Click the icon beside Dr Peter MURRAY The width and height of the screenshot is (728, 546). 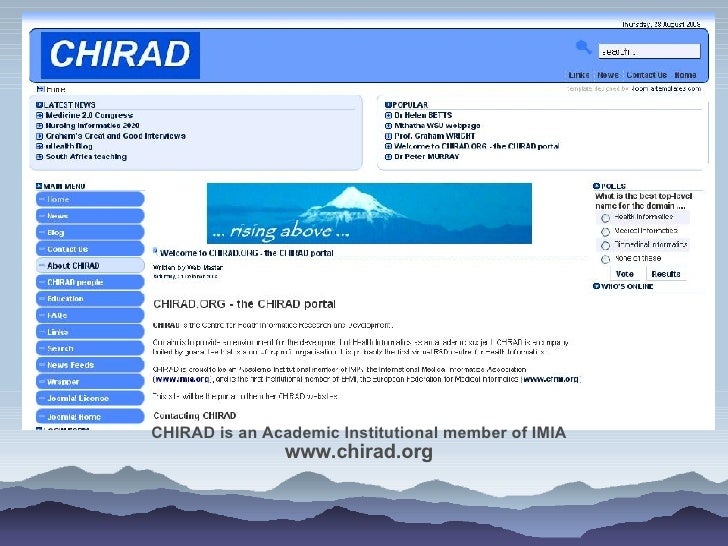pyautogui.click(x=389, y=157)
